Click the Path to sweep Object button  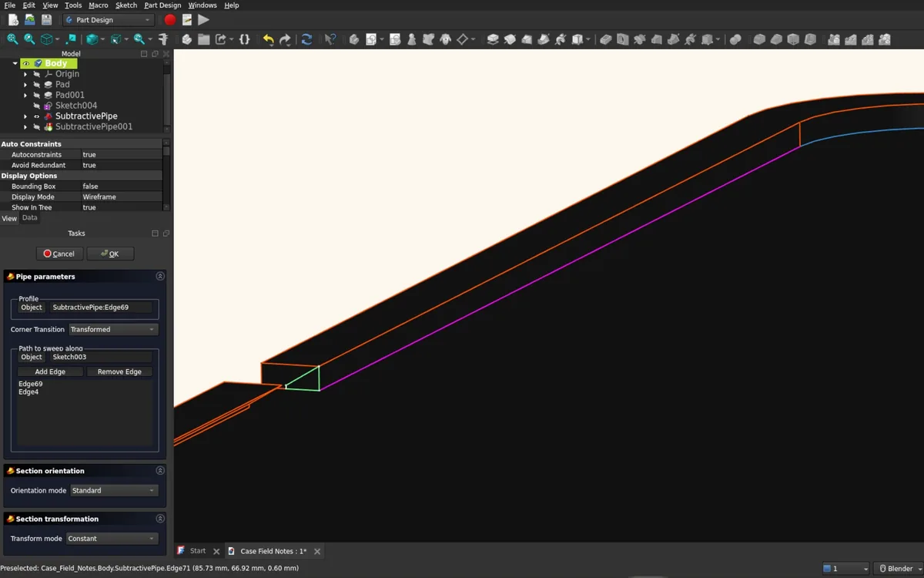(32, 357)
